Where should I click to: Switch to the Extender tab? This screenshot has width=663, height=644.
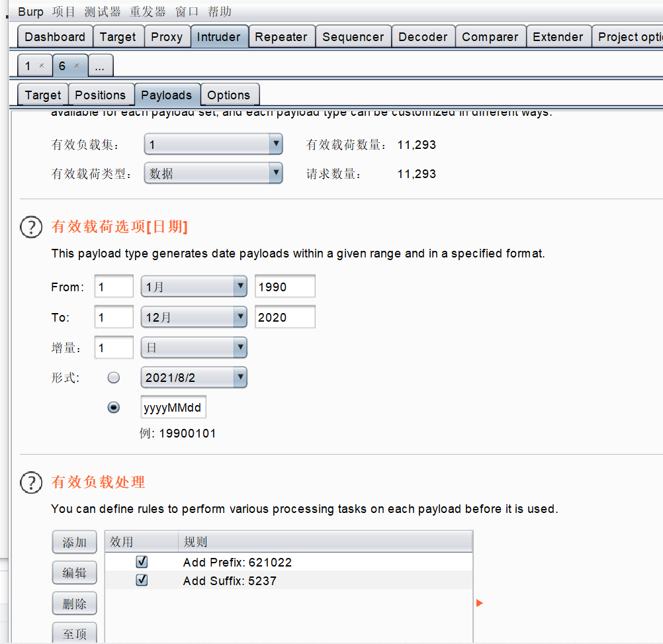pyautogui.click(x=558, y=37)
